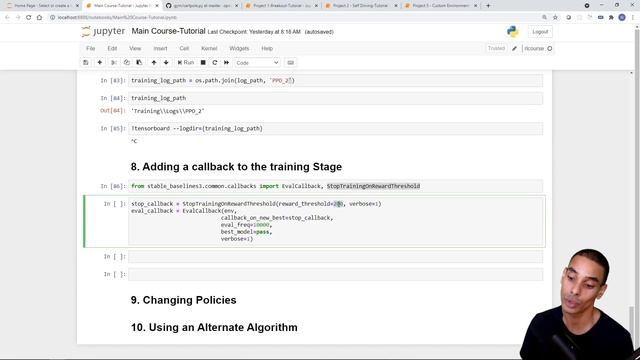The height and width of the screenshot is (360, 640).
Task: Open the Help menu
Action: point(267,48)
